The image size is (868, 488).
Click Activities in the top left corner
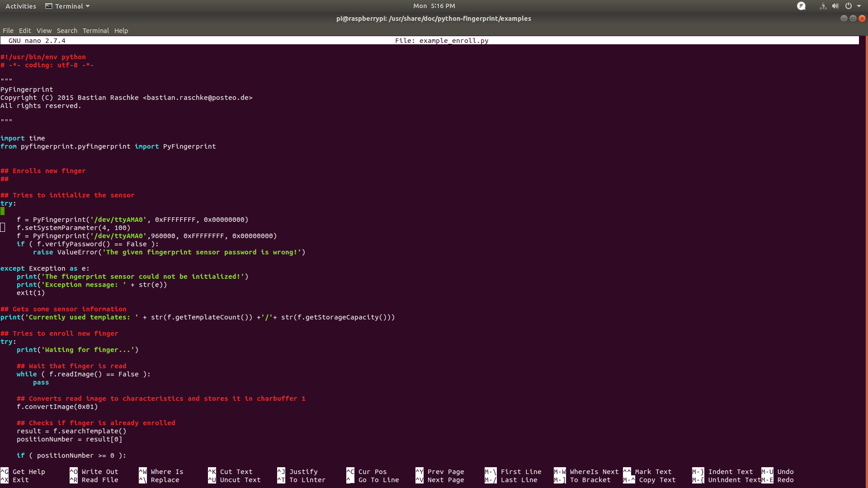click(x=20, y=6)
